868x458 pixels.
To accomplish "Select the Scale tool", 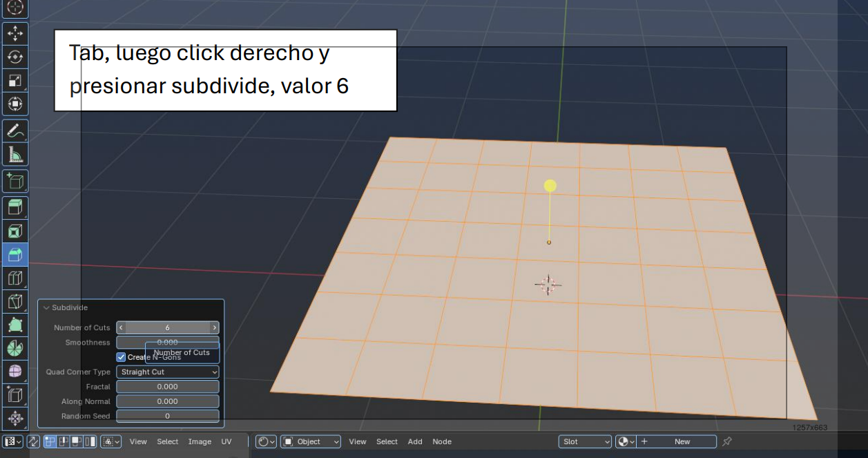I will tap(15, 80).
